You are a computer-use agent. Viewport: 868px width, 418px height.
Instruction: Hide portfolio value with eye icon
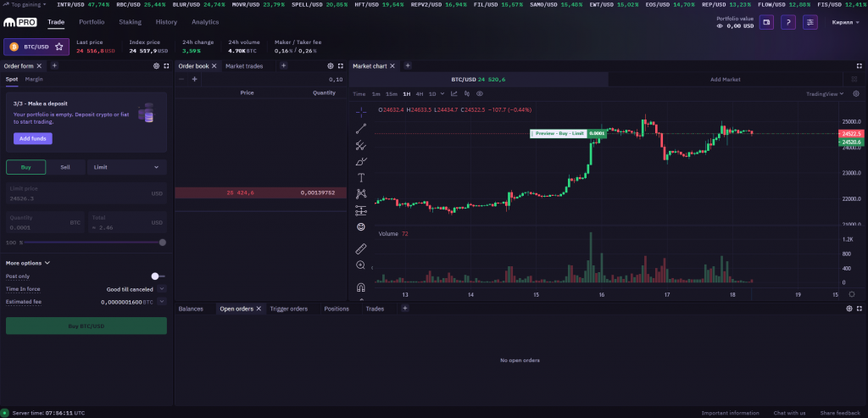tap(721, 26)
